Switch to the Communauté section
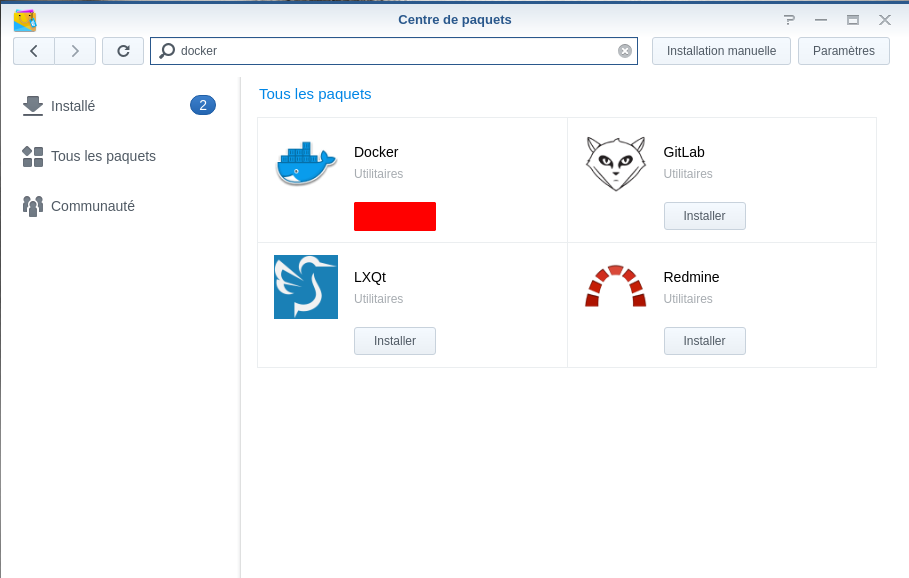Image resolution: width=909 pixels, height=578 pixels. click(93, 206)
